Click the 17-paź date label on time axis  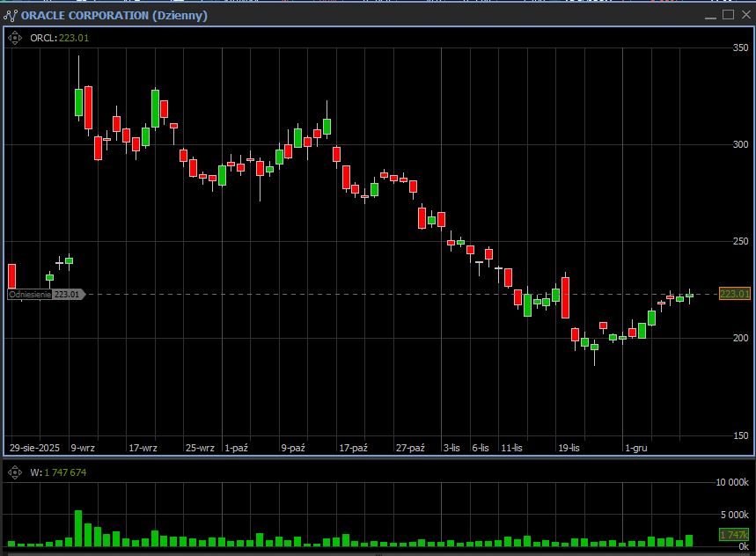353,448
